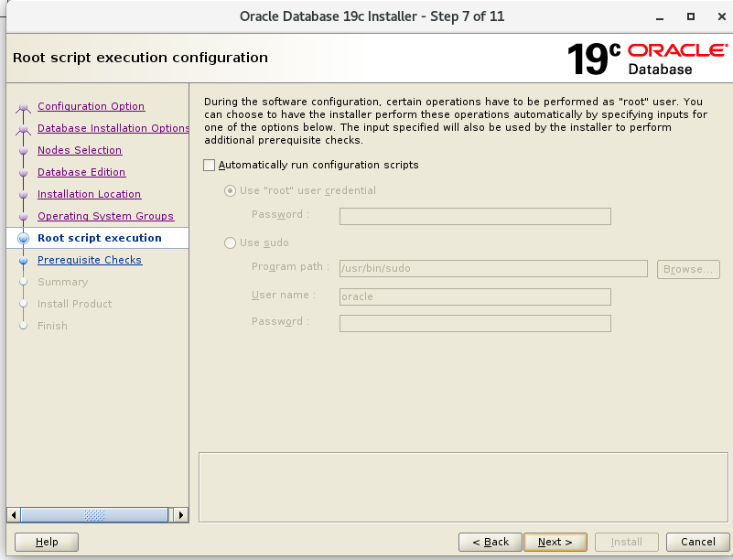The height and width of the screenshot is (560, 733).
Task: Click the Finish step label
Action: (x=52, y=326)
